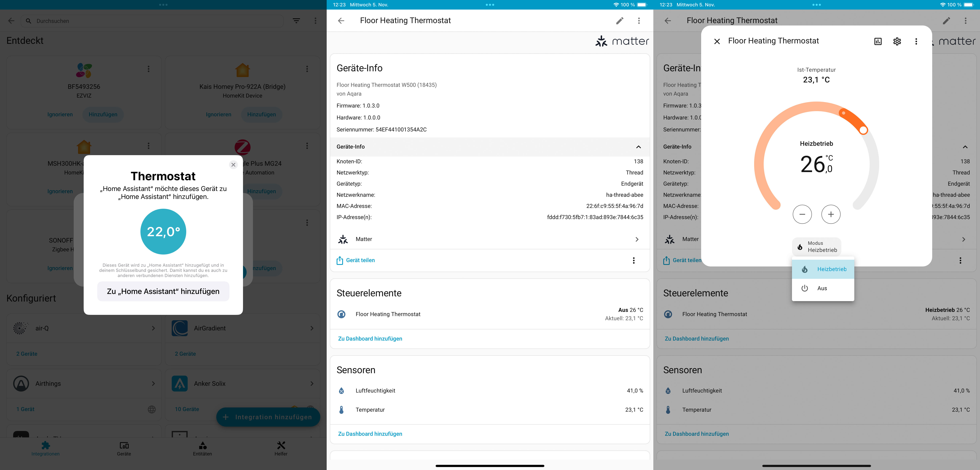Open thermostat history chart icon
This screenshot has width=980, height=470.
878,41
